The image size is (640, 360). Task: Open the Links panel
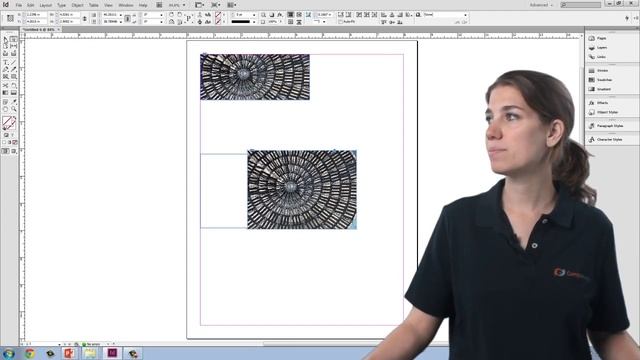click(597, 57)
